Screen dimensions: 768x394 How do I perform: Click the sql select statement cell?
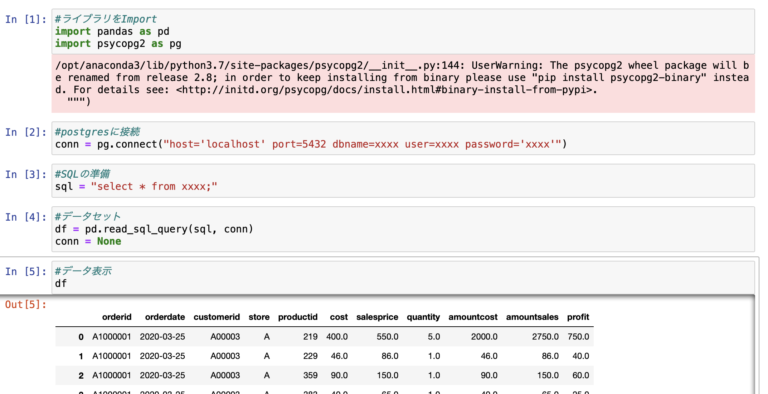coord(403,180)
